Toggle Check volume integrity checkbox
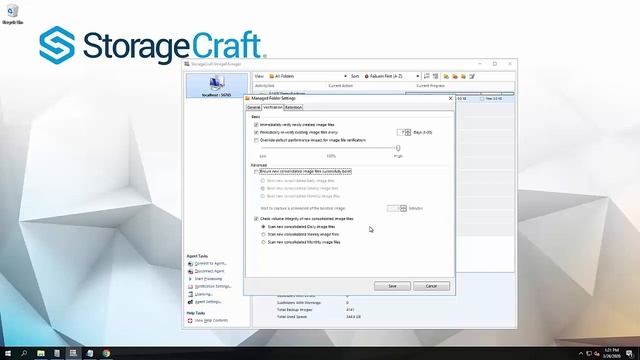The height and width of the screenshot is (360, 640). click(256, 219)
